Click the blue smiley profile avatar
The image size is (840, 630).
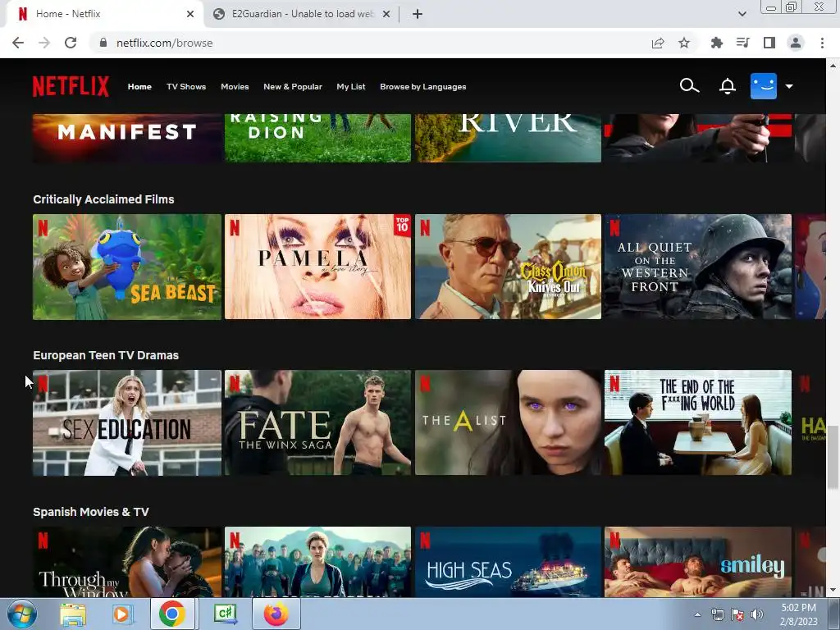(764, 85)
